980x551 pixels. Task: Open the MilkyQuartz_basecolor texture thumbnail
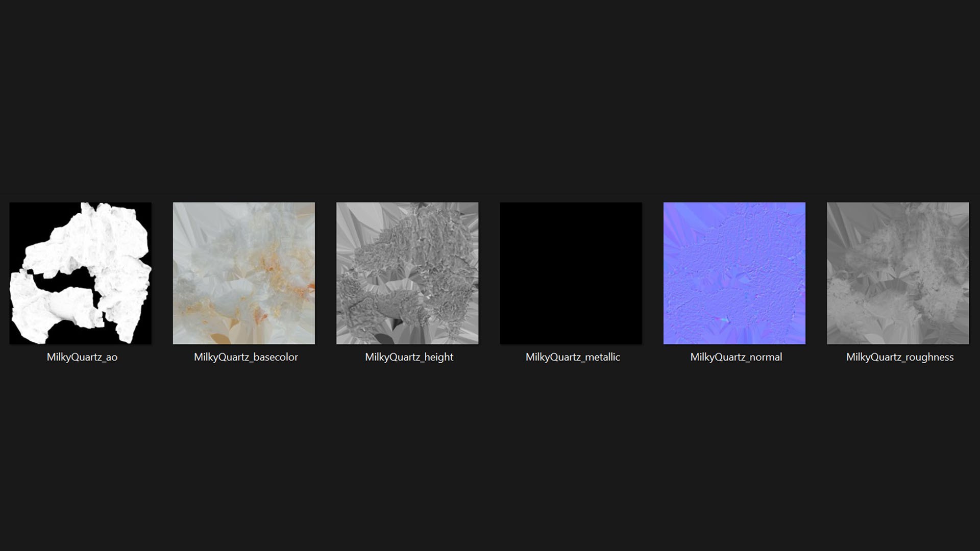coord(244,273)
